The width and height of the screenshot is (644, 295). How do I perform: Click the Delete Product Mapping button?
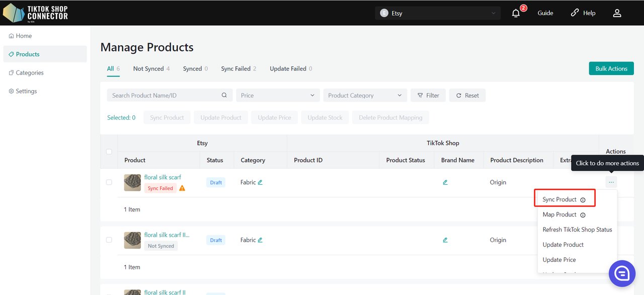coord(390,118)
